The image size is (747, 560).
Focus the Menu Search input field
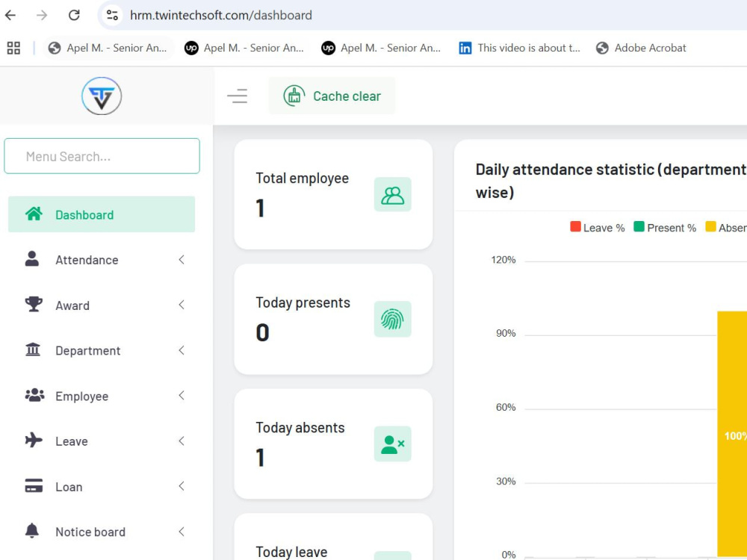[x=102, y=156]
